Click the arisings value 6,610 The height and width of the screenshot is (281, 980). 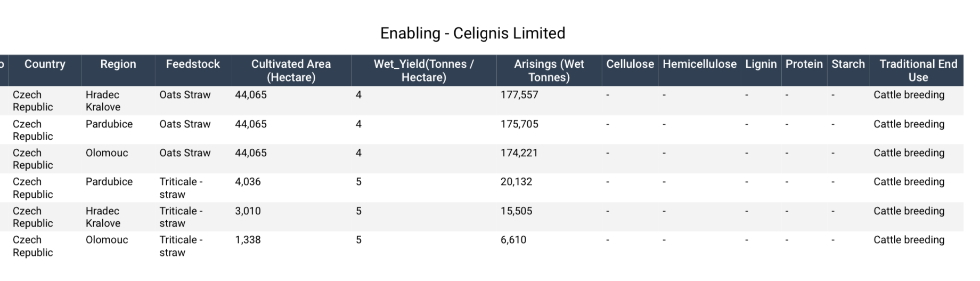[x=513, y=240]
